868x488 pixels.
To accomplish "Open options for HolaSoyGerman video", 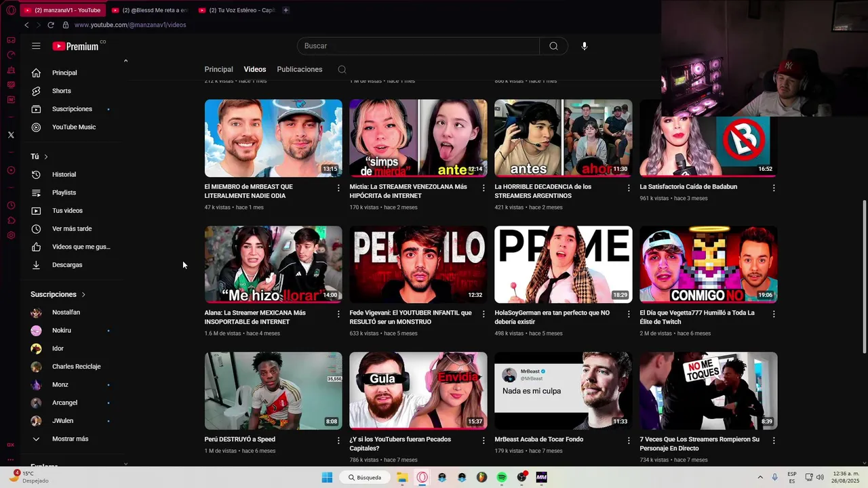I will tap(629, 314).
